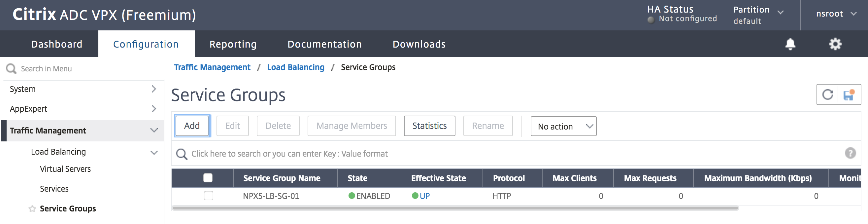Toggle the select-all checkbox in table header
The image size is (868, 224).
tap(208, 178)
